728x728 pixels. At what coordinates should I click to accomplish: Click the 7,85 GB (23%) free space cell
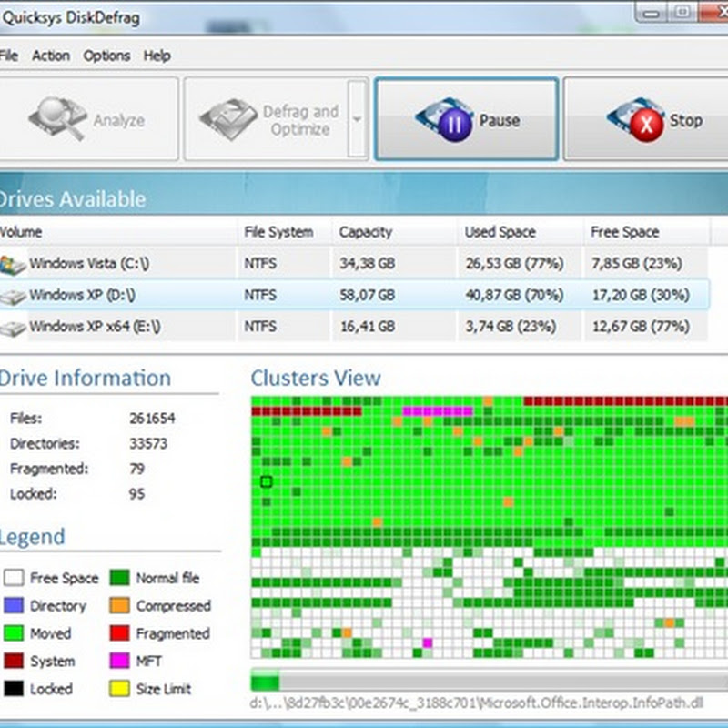pyautogui.click(x=636, y=264)
